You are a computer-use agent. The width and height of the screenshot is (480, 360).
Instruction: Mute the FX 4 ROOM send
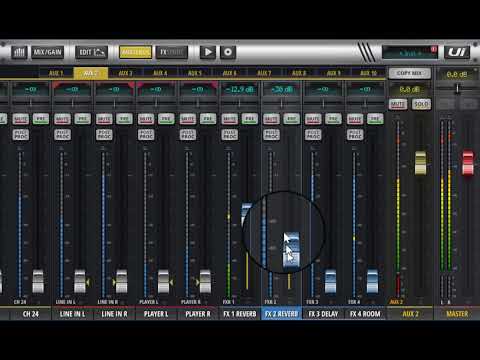point(355,119)
